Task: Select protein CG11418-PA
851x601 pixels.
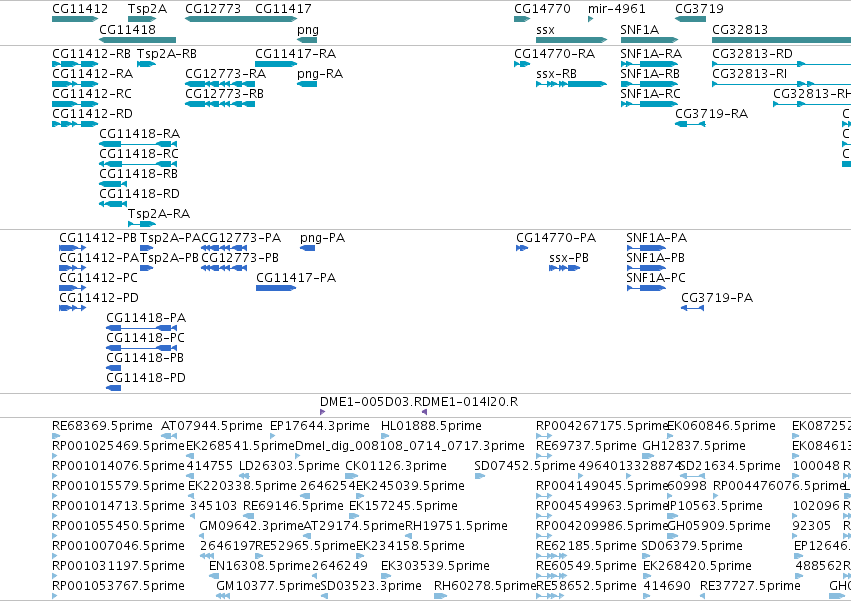Action: click(142, 328)
